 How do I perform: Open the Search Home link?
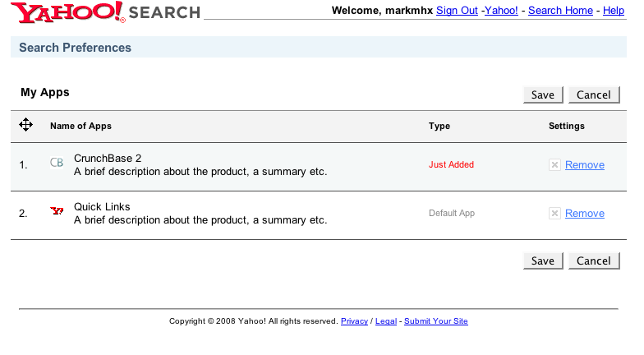point(560,11)
